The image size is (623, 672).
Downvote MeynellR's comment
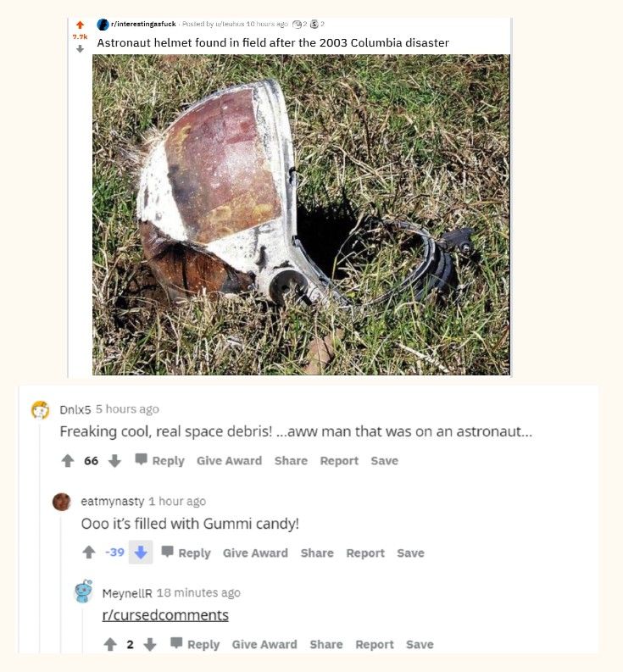coord(150,644)
